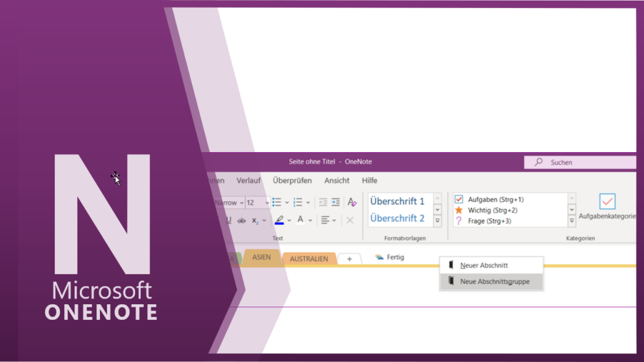Apply the font color A icon
Screen dimensions: 644x362
300,220
